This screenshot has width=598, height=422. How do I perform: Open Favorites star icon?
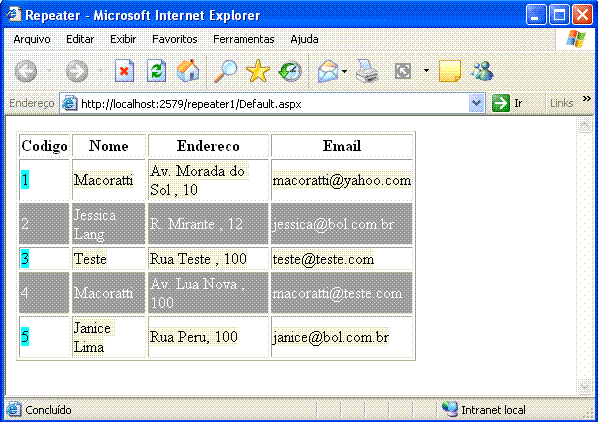click(x=258, y=71)
